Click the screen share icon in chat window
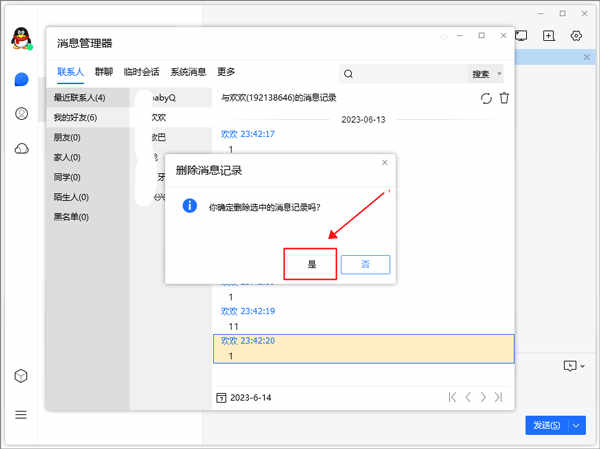600x449 pixels. [521, 36]
